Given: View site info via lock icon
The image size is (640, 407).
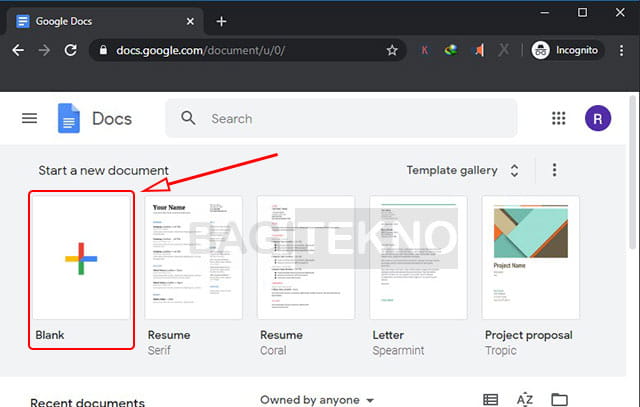Looking at the screenshot, I should pos(103,50).
